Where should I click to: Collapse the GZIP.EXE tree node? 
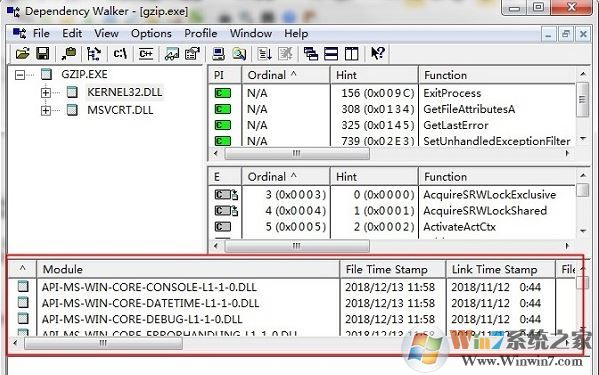tap(19, 74)
